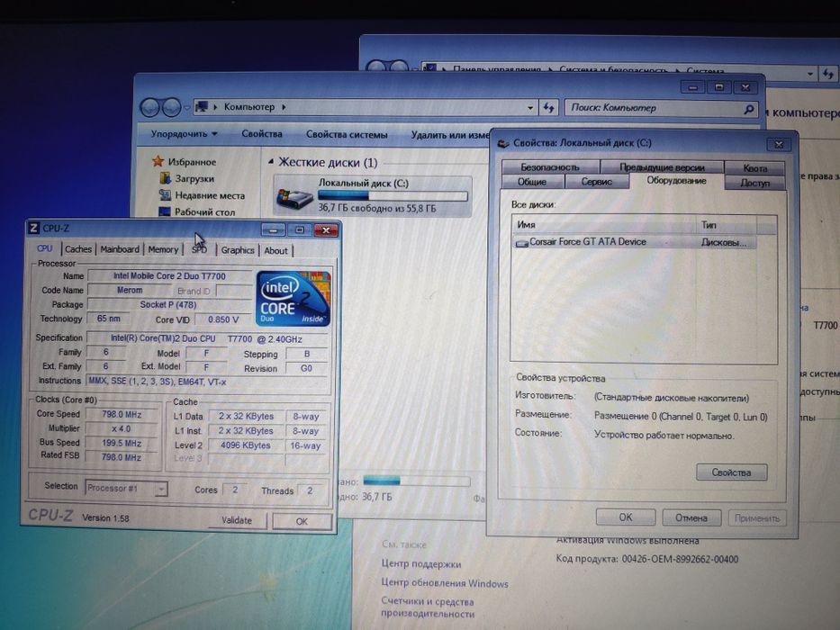Expand the Компьютер address bar history dropdown
The image size is (840, 630).
click(530, 108)
